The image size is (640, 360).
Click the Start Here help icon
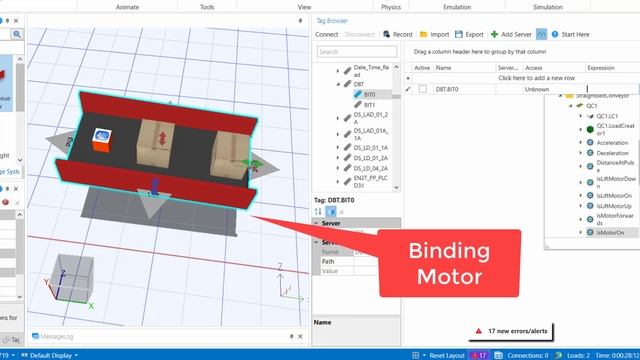click(x=555, y=34)
